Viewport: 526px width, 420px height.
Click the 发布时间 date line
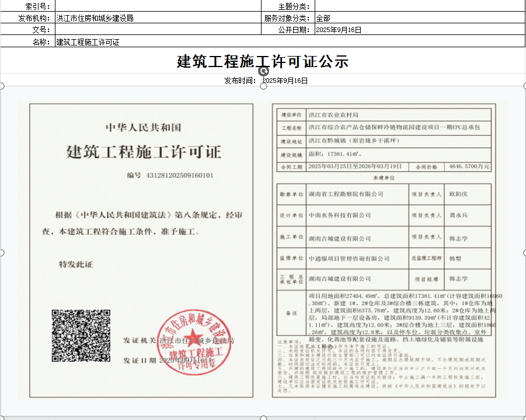coord(266,80)
